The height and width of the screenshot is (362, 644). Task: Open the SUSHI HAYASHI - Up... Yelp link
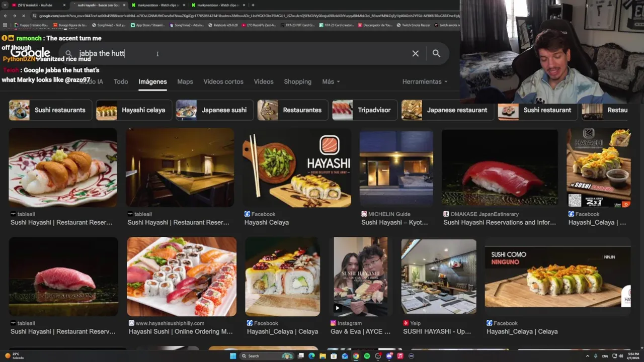[x=437, y=331]
